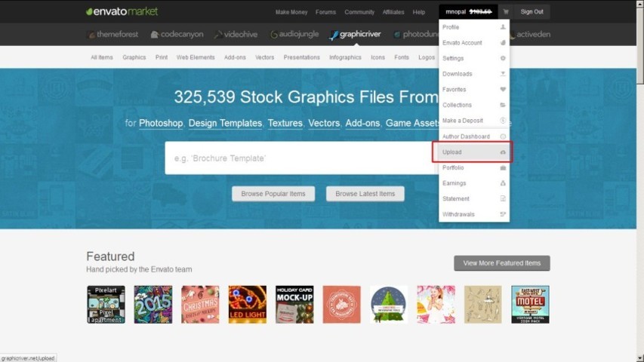Open the ThemeForest marketplace
The image size is (644, 362).
coord(113,35)
